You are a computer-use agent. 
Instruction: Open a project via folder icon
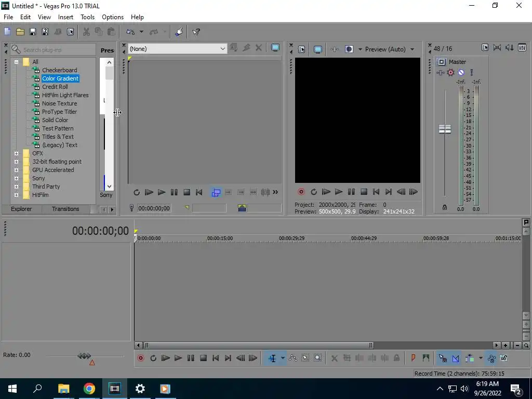click(20, 32)
